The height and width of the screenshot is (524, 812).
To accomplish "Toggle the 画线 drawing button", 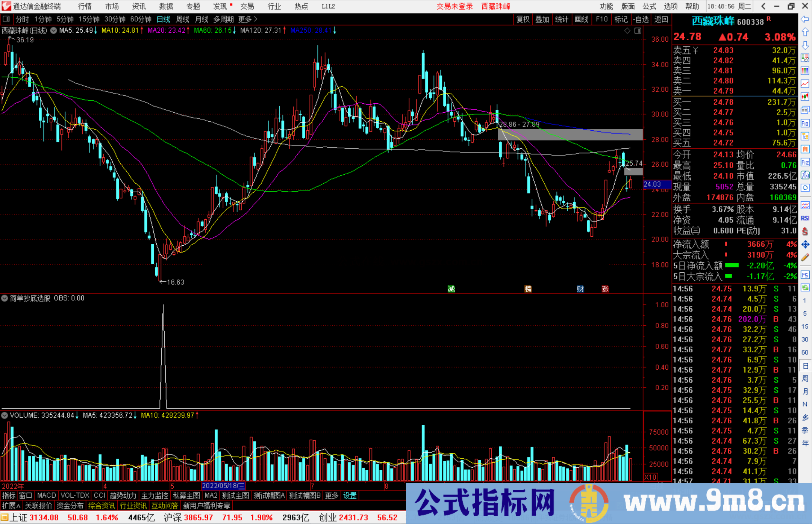I will tap(582, 19).
